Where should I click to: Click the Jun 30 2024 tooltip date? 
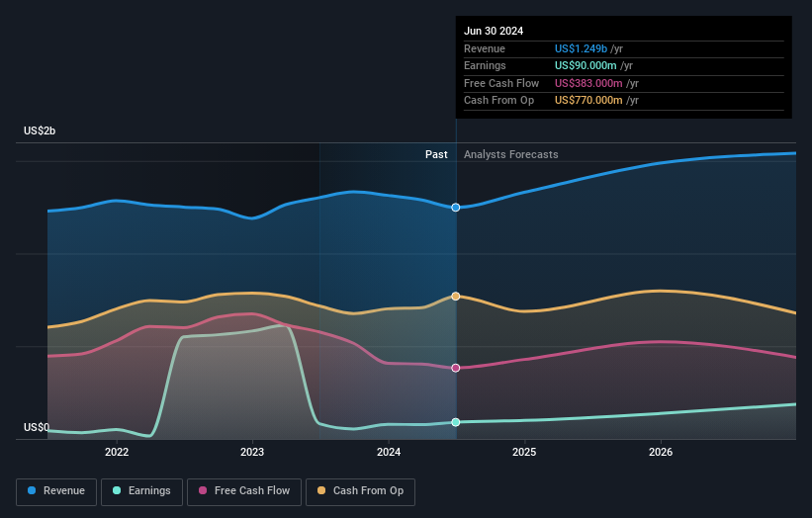(x=494, y=31)
